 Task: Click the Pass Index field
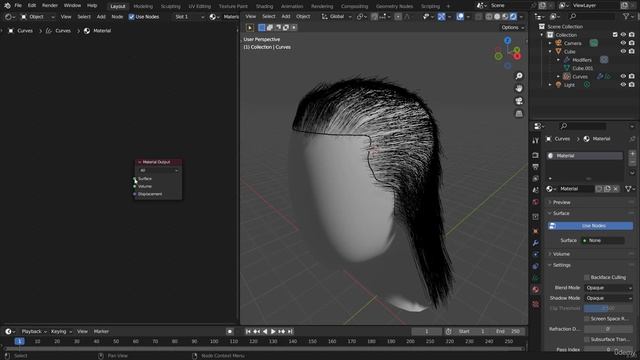(x=608, y=350)
